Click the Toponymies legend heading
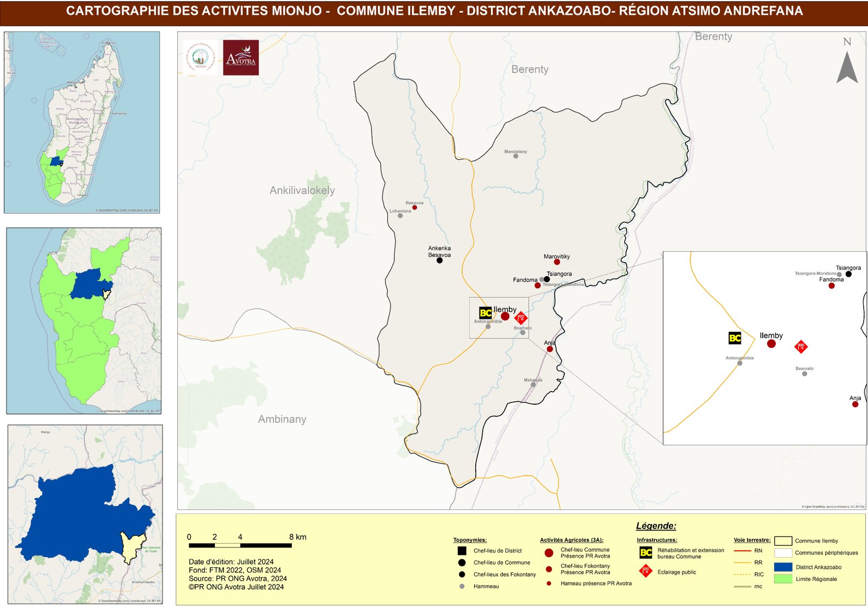The height and width of the screenshot is (613, 868). click(470, 540)
